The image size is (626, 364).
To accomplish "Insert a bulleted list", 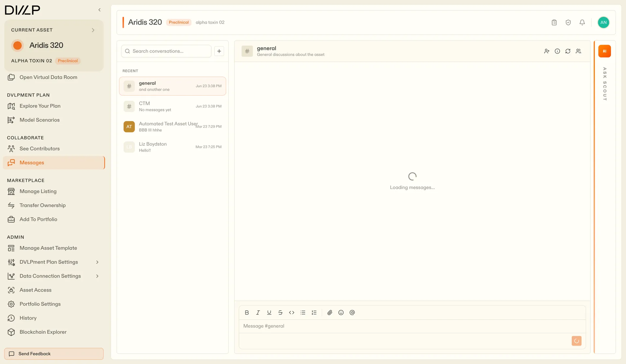I will (x=303, y=313).
